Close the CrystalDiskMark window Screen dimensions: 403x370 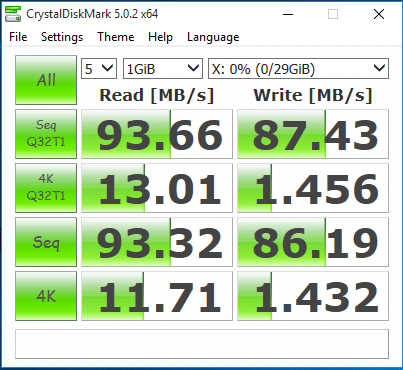(x=379, y=14)
